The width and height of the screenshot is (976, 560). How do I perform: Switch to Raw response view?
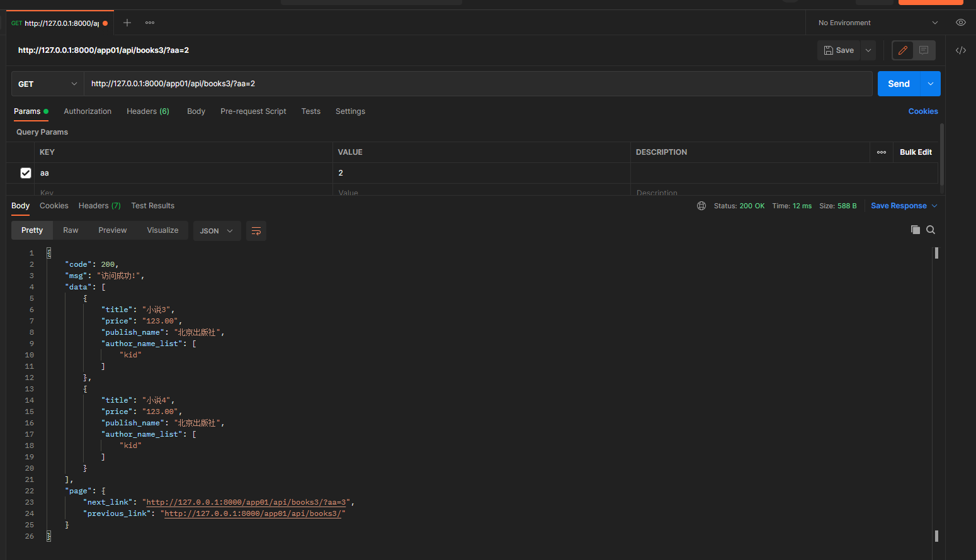point(71,230)
